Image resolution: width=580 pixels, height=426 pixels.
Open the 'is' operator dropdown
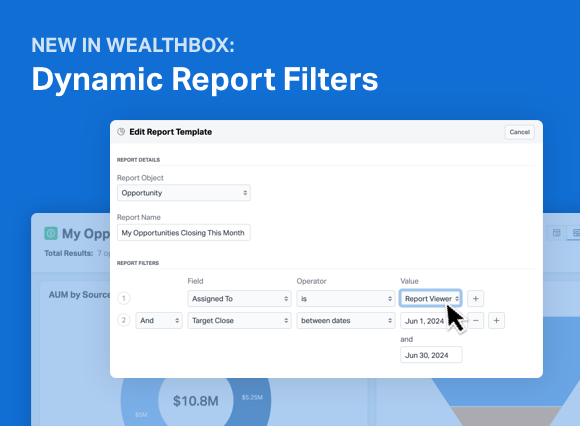click(x=345, y=298)
